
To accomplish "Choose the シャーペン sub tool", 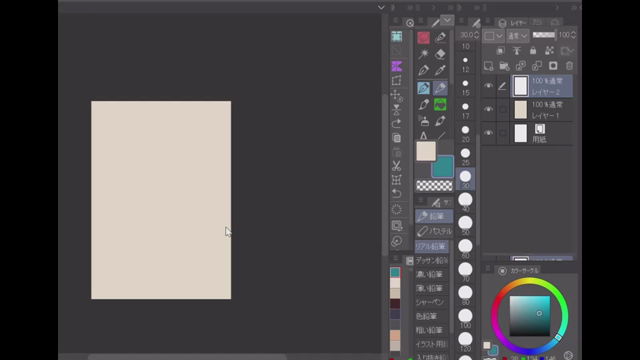I will click(x=431, y=302).
